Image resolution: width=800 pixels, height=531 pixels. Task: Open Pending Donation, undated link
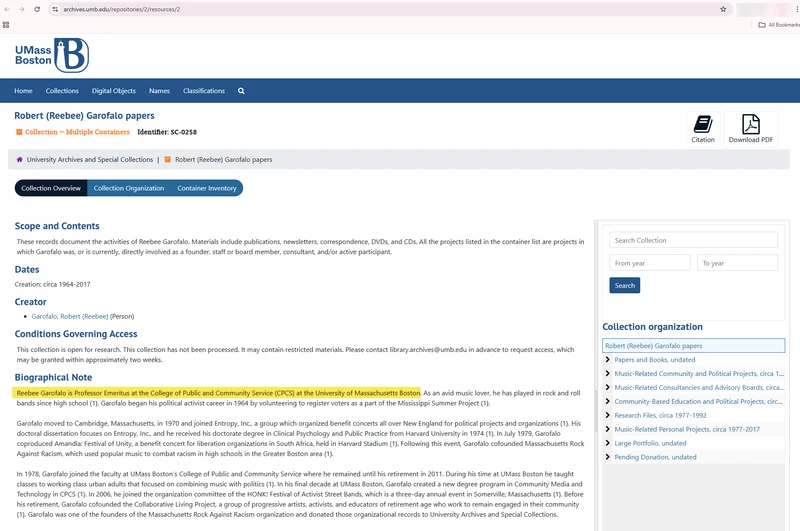tap(655, 457)
